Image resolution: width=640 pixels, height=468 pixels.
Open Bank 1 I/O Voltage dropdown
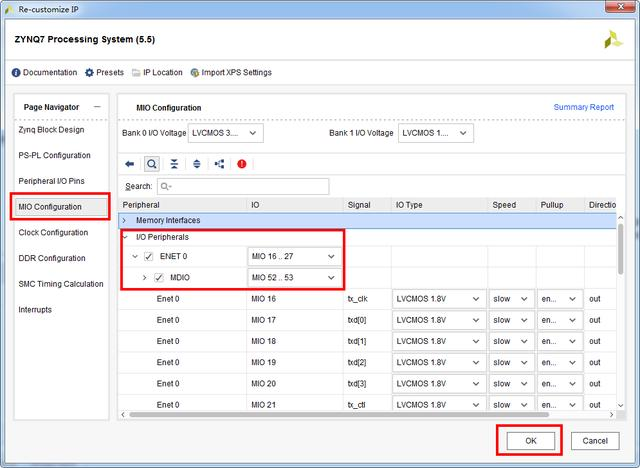click(x=436, y=133)
